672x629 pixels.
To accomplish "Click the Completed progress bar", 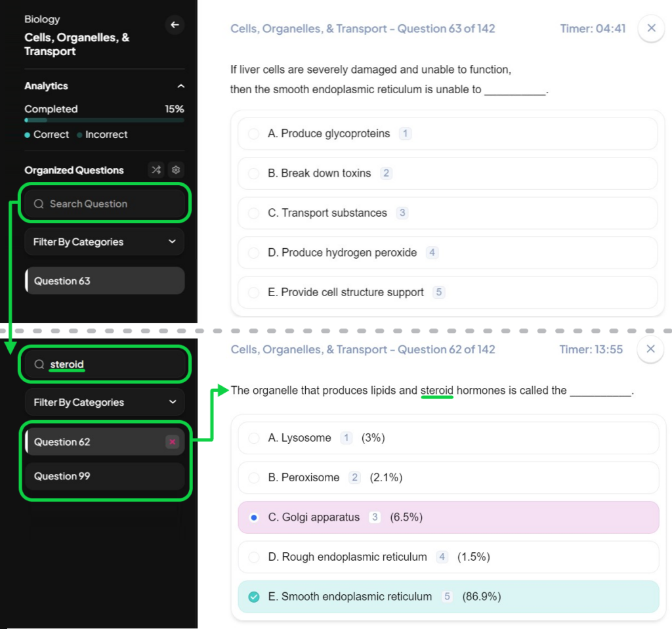I will click(x=104, y=120).
